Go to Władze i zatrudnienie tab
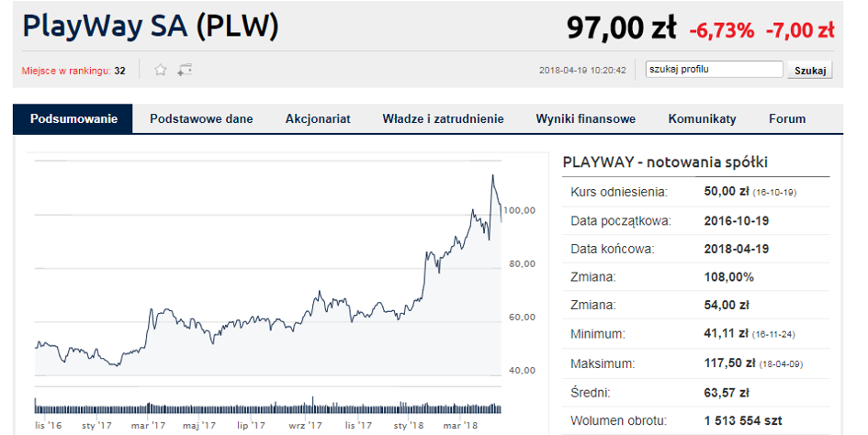The height and width of the screenshot is (435, 868). coord(443,119)
